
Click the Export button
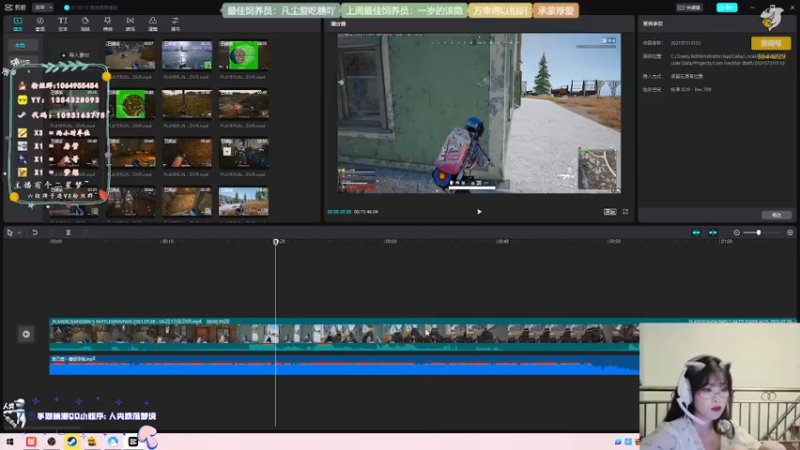tap(727, 7)
